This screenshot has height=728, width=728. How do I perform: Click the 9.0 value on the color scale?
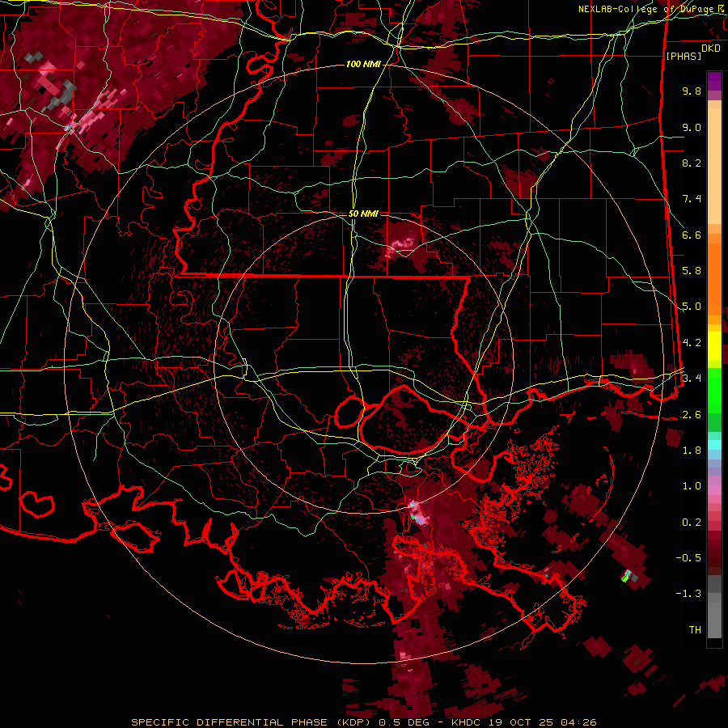[x=692, y=127]
